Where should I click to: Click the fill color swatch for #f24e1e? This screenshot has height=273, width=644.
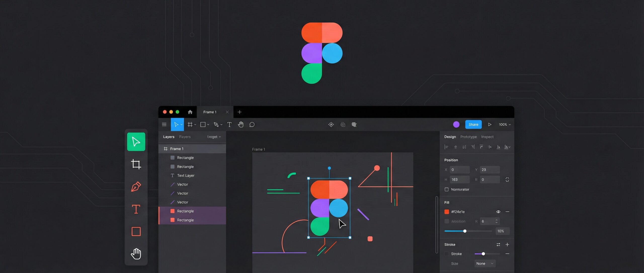[447, 211]
